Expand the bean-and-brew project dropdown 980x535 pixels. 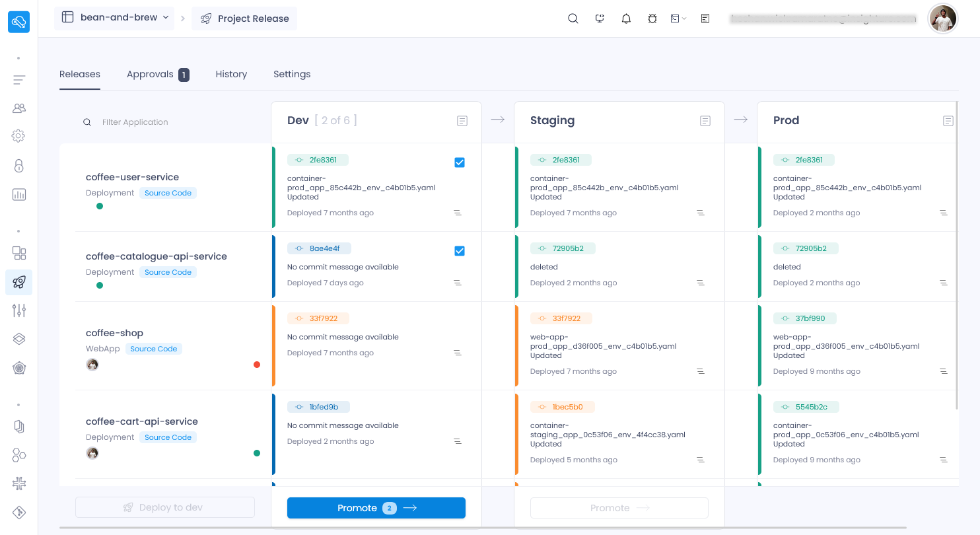pos(114,18)
